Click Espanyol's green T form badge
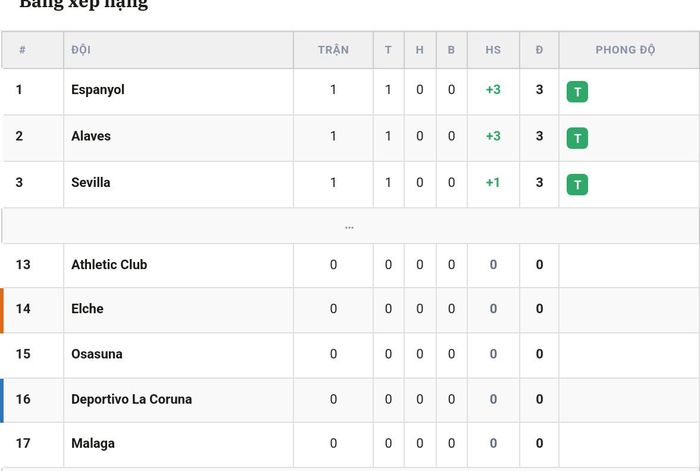 (x=577, y=92)
